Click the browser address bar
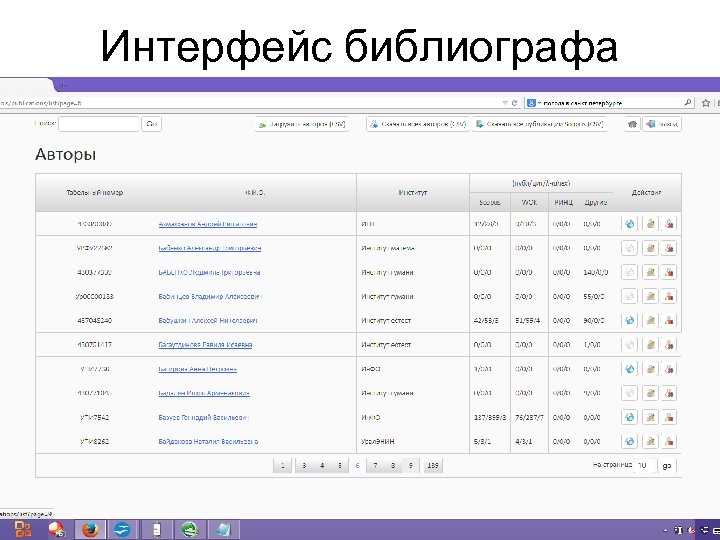 (250, 103)
